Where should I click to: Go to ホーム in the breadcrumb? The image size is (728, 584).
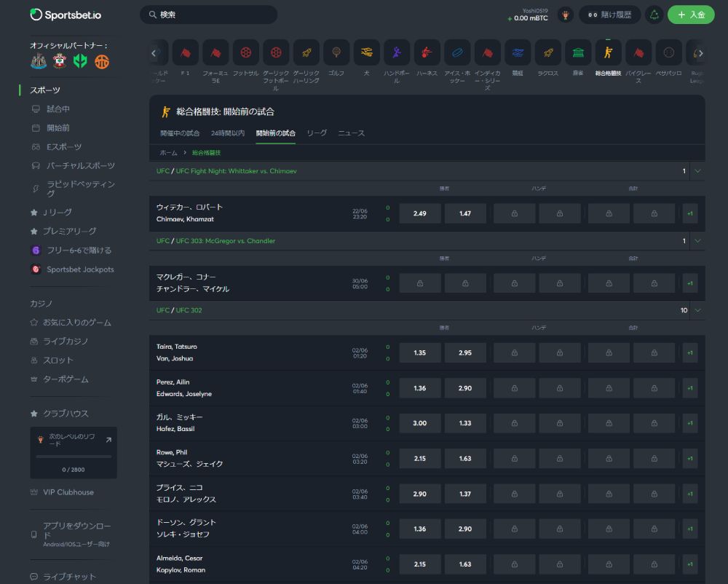tap(169, 153)
